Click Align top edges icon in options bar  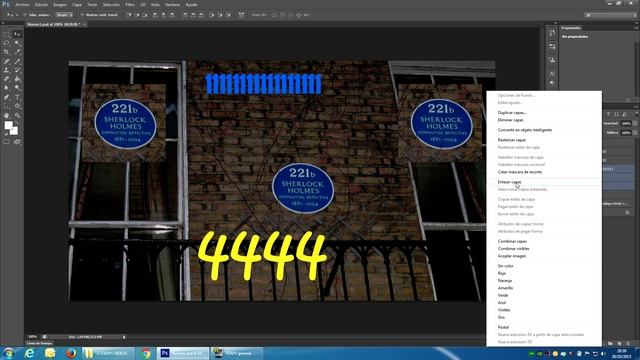click(129, 15)
